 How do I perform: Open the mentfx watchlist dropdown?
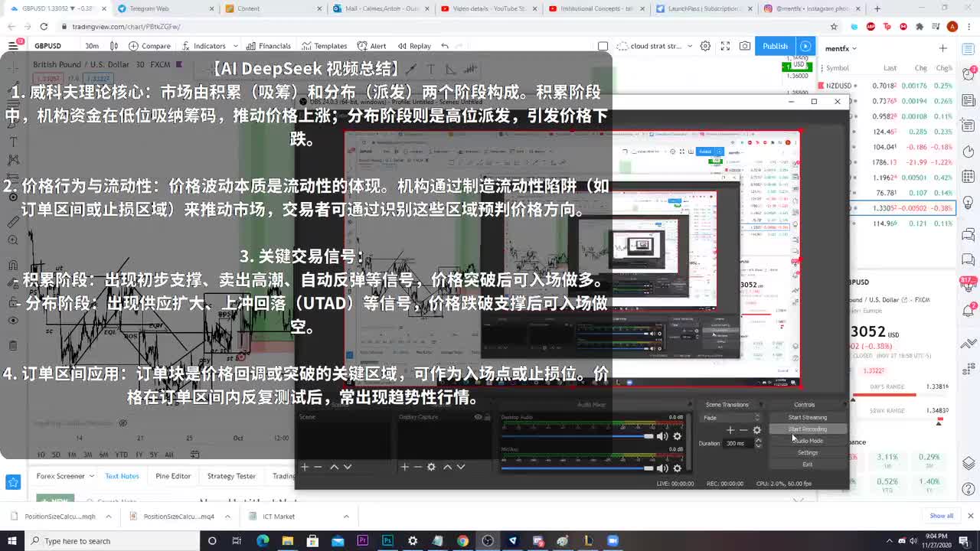point(841,48)
